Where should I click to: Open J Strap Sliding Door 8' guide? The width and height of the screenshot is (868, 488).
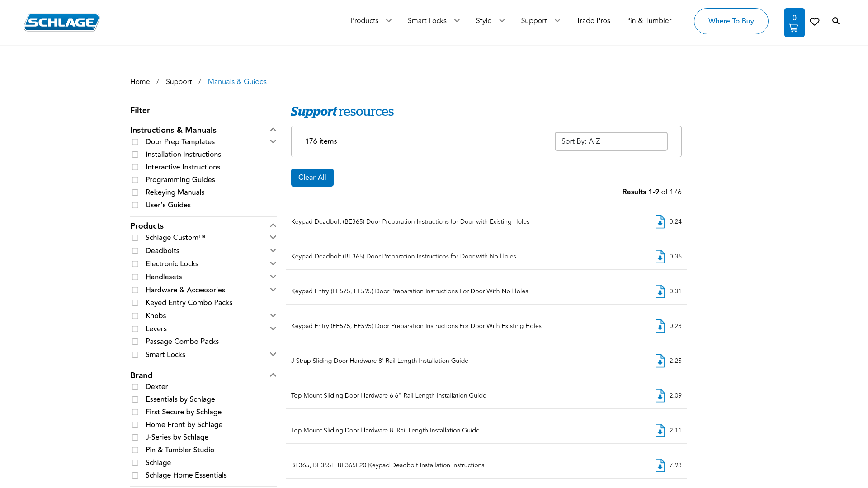pos(379,361)
